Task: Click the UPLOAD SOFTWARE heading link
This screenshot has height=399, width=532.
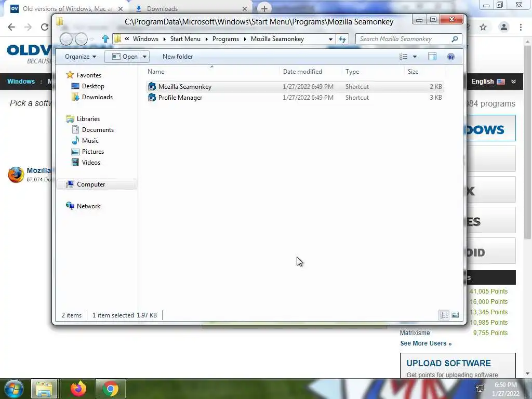Action: pyautogui.click(x=448, y=363)
